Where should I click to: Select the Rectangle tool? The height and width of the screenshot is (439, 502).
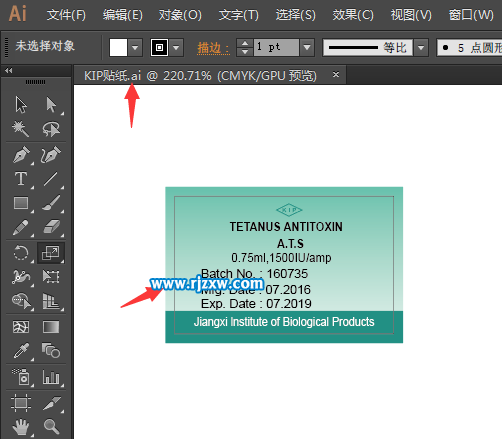21,203
